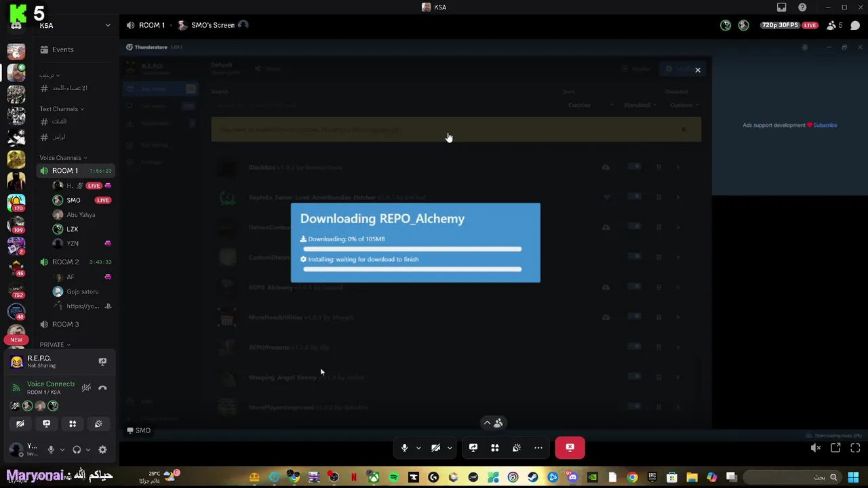Open the Windows Start menu

coord(853,478)
